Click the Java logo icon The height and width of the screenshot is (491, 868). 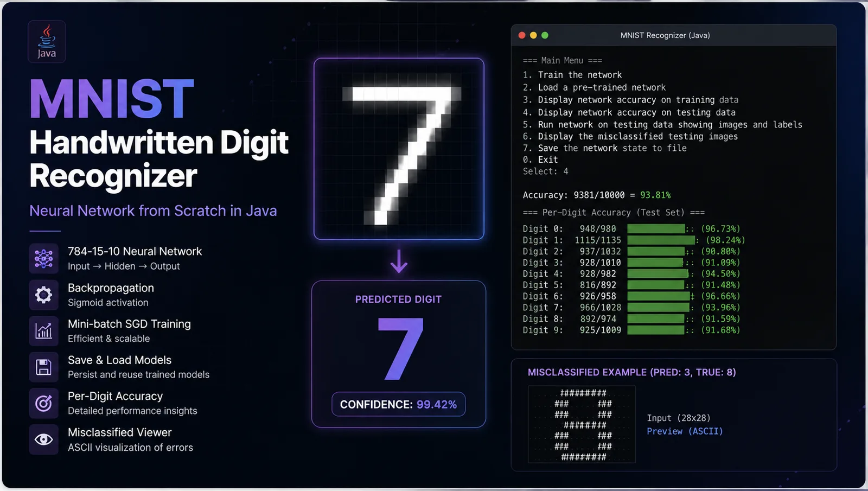point(47,41)
